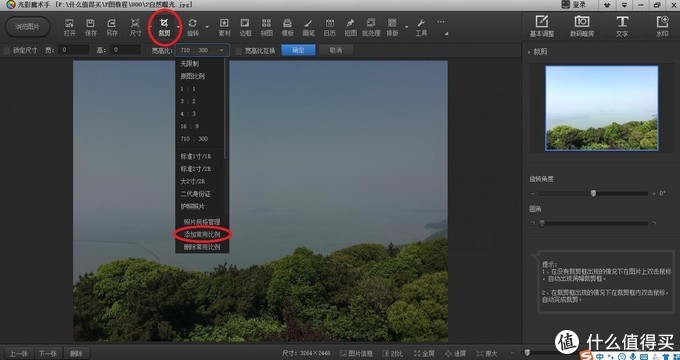This screenshot has height=360, width=680.
Task: Click the crop preview thumbnail
Action: 602,108
